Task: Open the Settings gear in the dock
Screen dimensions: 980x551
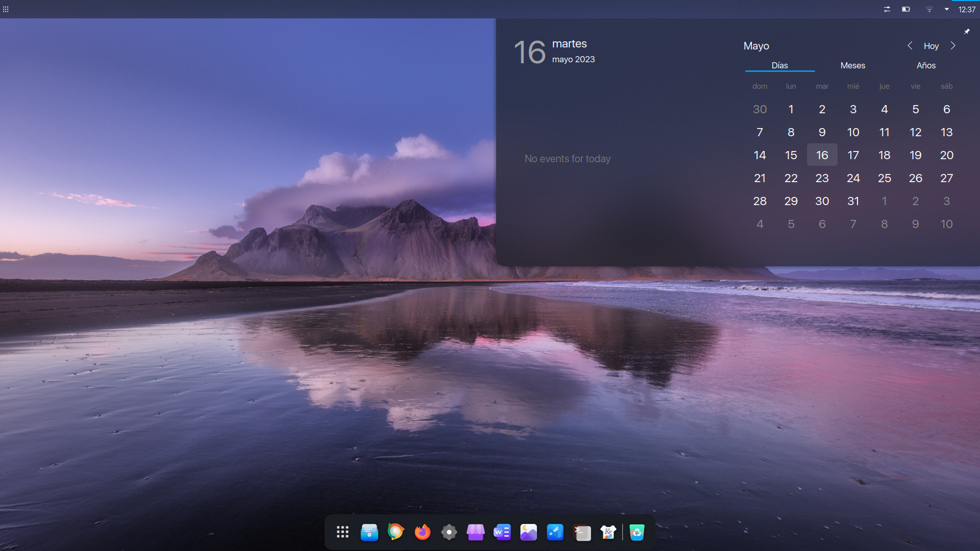Action: point(449,533)
